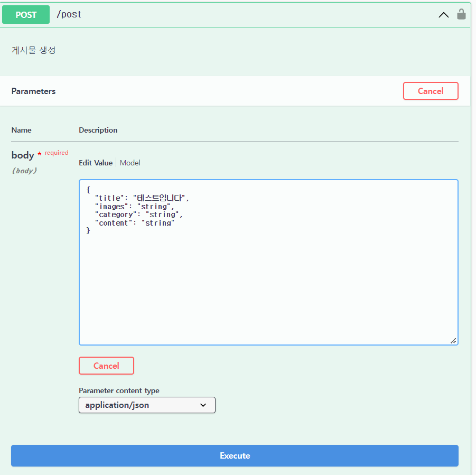Viewport: 476px width, 475px height.
Task: Click the italic "(body)" parameter location text
Action: point(24,171)
